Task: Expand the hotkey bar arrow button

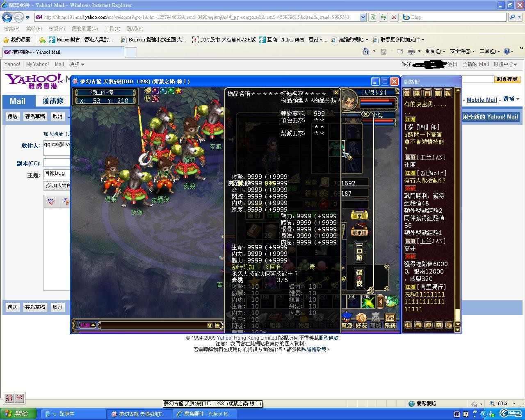Action: [380, 302]
